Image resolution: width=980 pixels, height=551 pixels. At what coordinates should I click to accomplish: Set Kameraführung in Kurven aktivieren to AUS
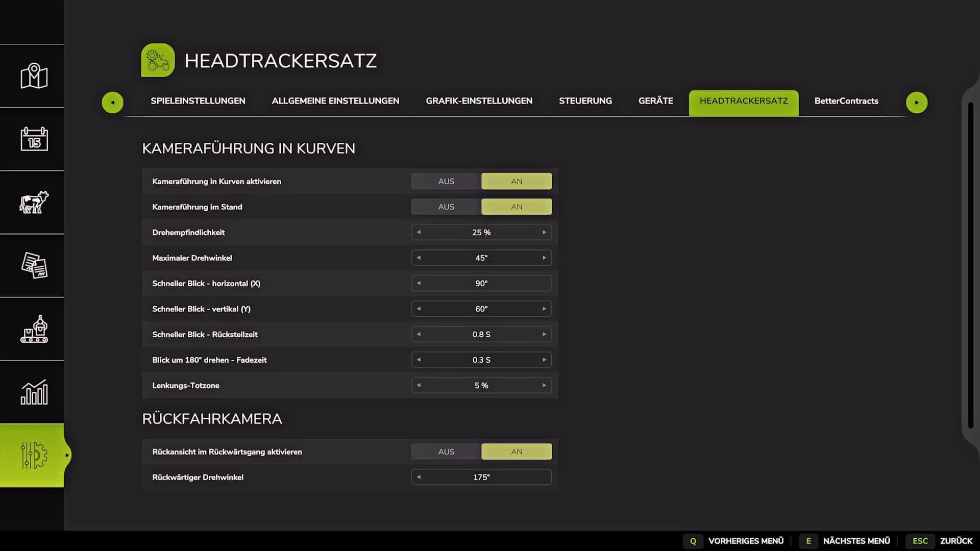[x=446, y=181]
